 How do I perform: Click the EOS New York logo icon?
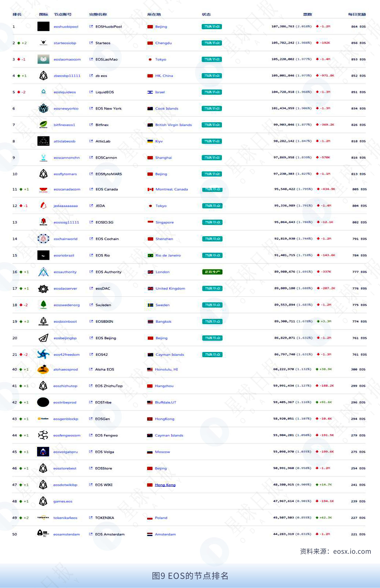43,108
